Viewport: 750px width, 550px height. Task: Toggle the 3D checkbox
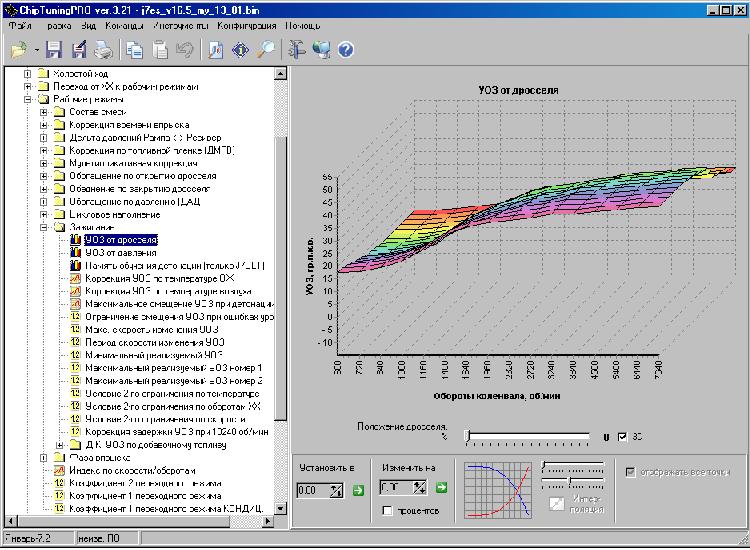pos(623,437)
